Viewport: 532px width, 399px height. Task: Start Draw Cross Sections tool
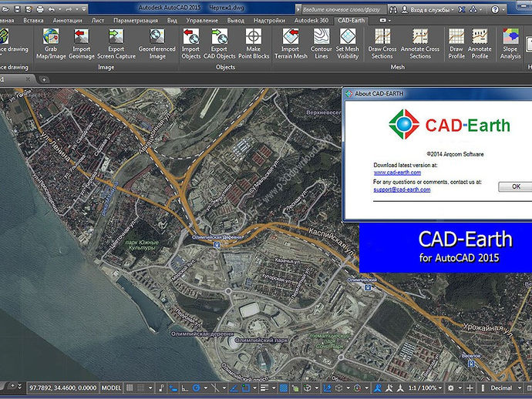coord(382,44)
